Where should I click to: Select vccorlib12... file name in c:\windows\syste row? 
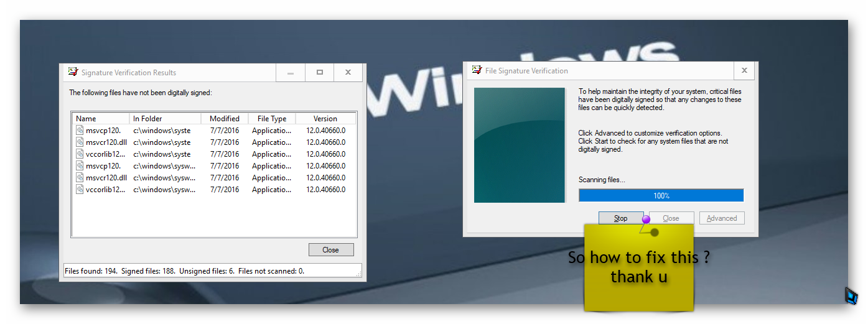pyautogui.click(x=106, y=154)
